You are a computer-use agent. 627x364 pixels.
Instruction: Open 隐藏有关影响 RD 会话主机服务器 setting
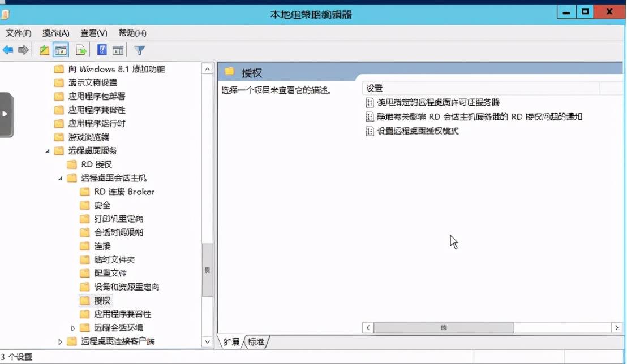point(474,117)
